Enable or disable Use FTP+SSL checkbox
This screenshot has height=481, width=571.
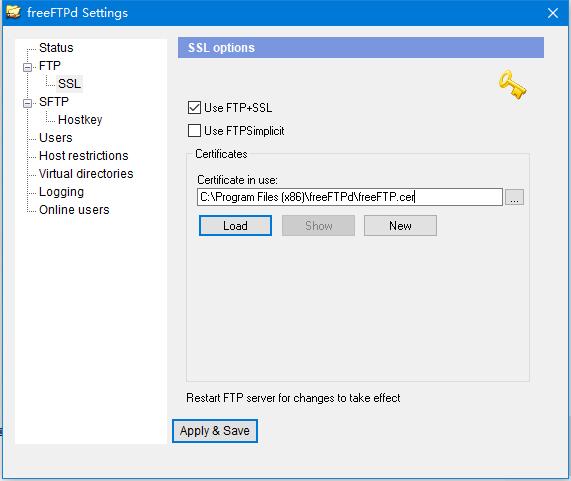194,108
